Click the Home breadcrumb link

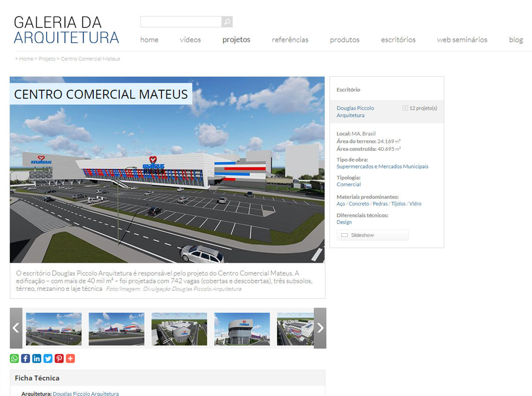pos(26,59)
